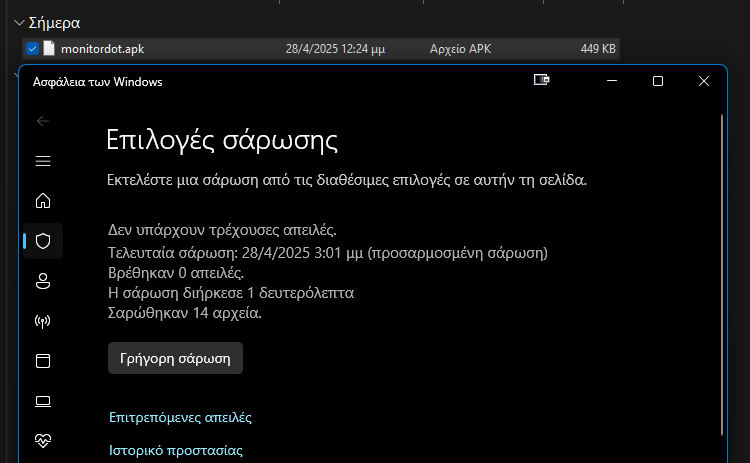
Task: Expand the hamburger navigation menu
Action: (x=42, y=160)
